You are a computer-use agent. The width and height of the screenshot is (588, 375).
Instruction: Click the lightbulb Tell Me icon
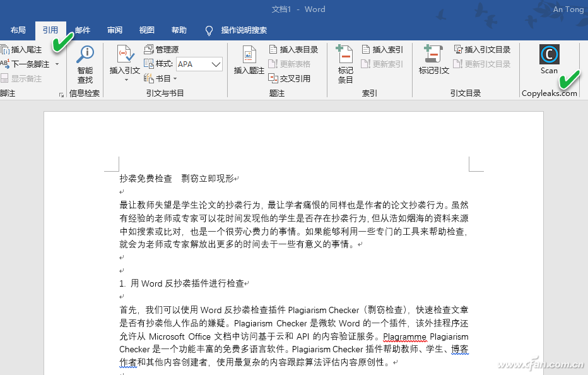[x=209, y=30]
